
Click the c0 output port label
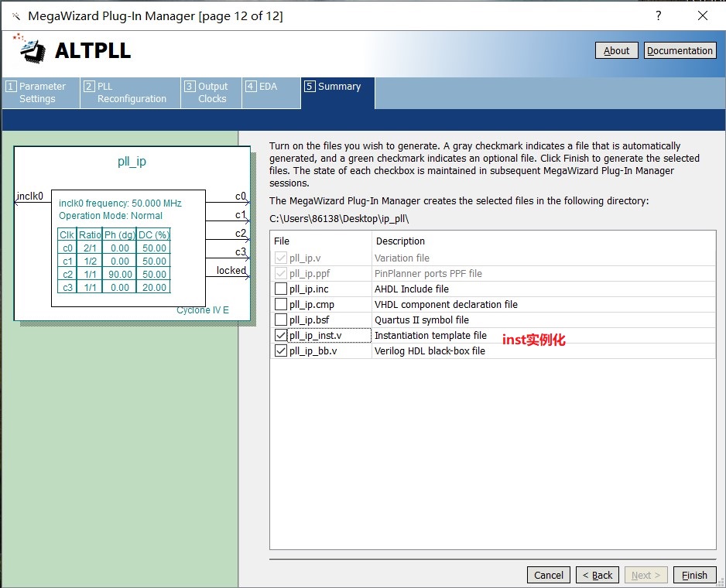240,196
